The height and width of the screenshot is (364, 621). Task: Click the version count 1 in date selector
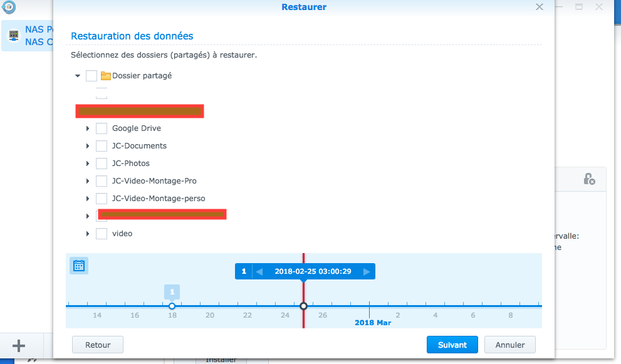244,272
